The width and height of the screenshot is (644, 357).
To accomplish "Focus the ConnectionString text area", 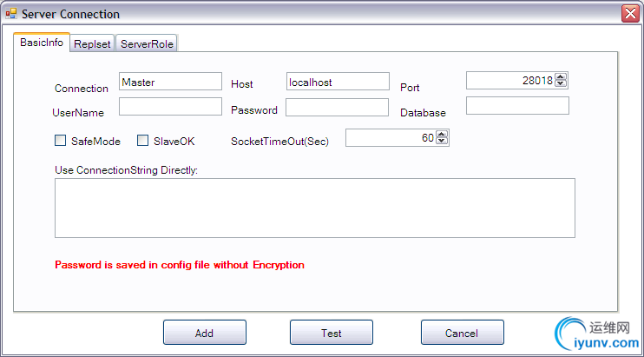I will tap(315, 208).
